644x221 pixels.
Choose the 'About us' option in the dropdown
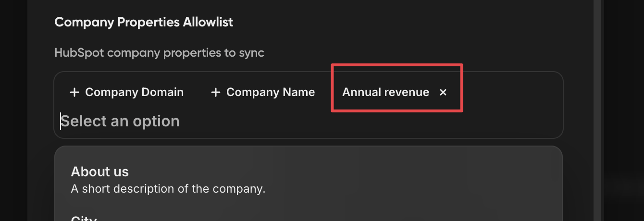308,180
